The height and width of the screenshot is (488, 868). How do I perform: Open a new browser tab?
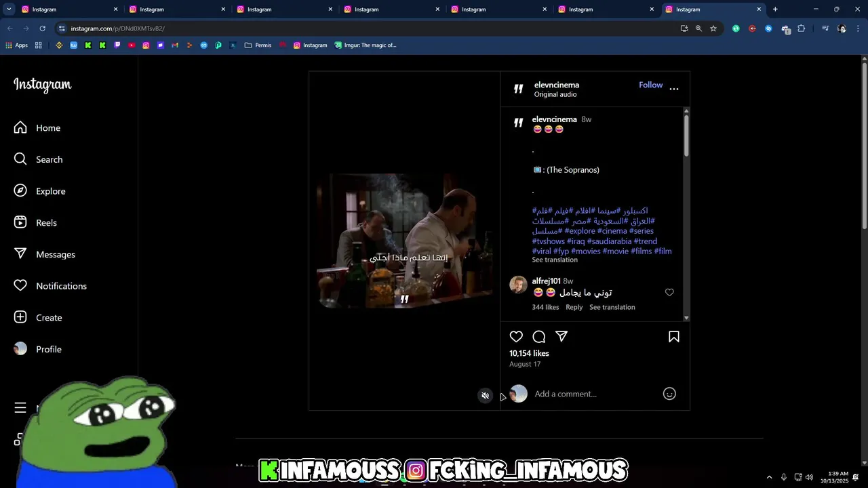(x=775, y=9)
